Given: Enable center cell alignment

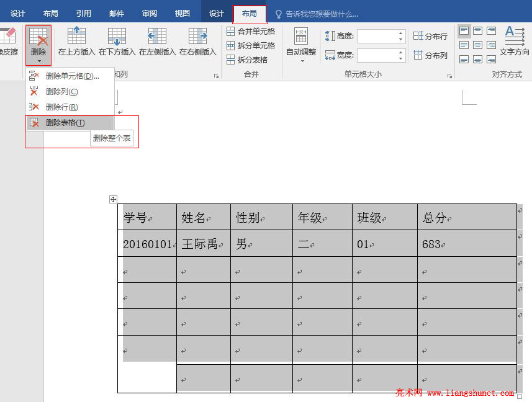Looking at the screenshot, I should point(477,43).
